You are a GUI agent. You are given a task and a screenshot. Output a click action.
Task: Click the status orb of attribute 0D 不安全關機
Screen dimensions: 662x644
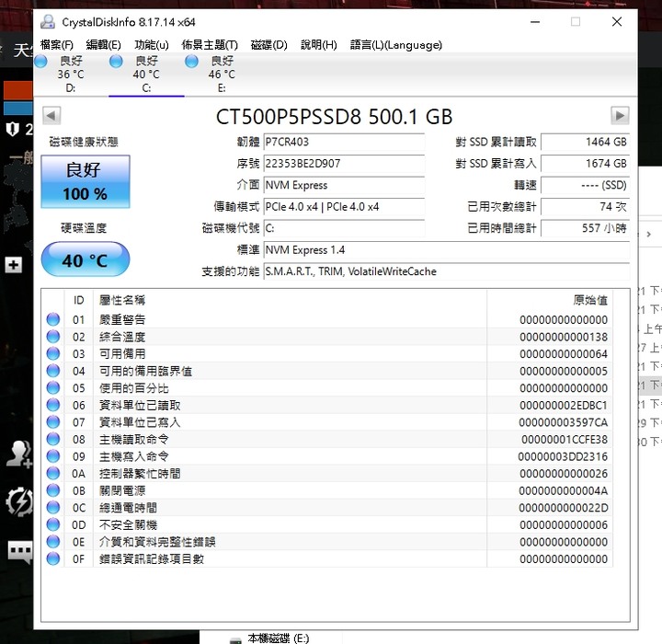click(x=53, y=524)
